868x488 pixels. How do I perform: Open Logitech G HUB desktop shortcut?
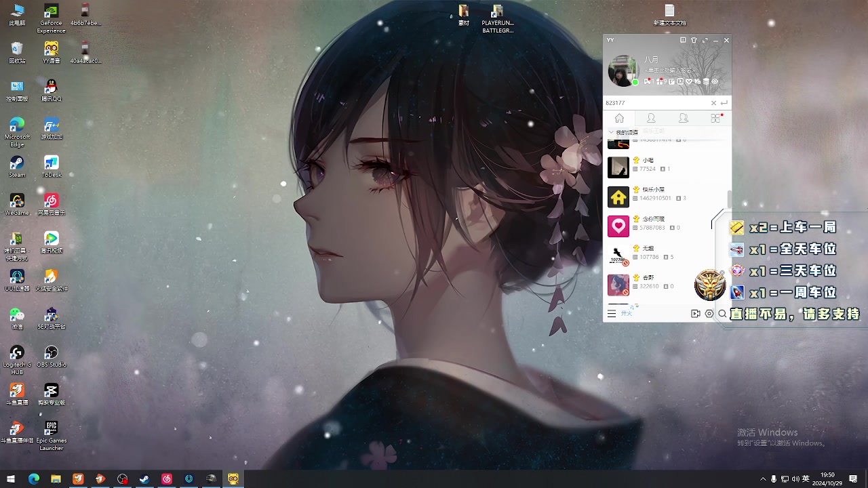[x=17, y=359]
